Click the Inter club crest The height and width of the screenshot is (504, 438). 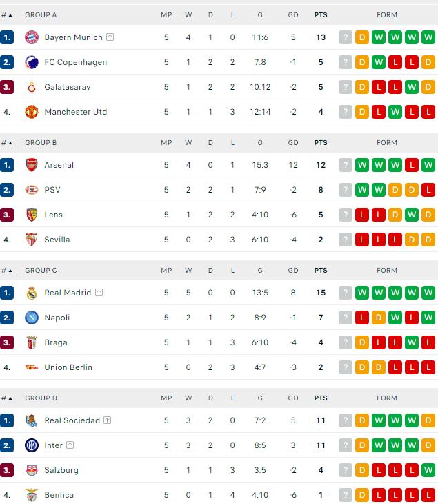tap(31, 445)
